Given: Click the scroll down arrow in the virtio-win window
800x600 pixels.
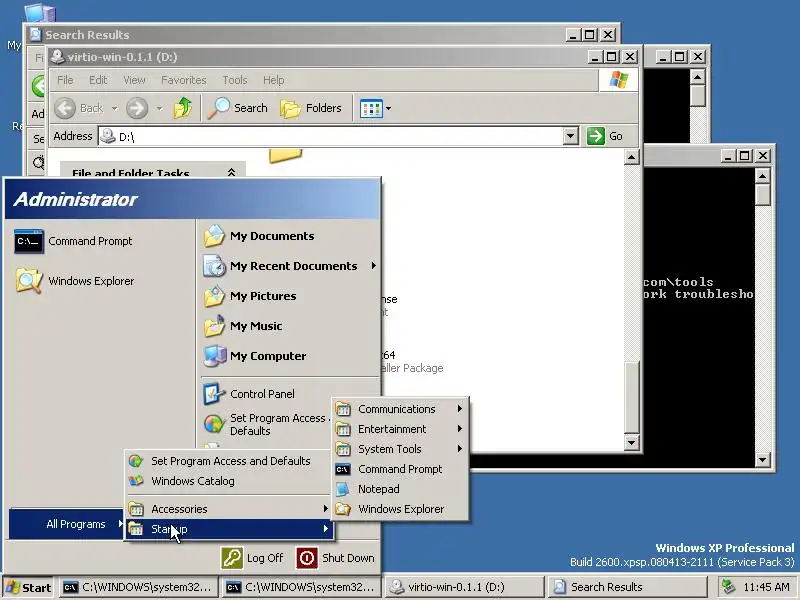Looking at the screenshot, I should click(632, 442).
